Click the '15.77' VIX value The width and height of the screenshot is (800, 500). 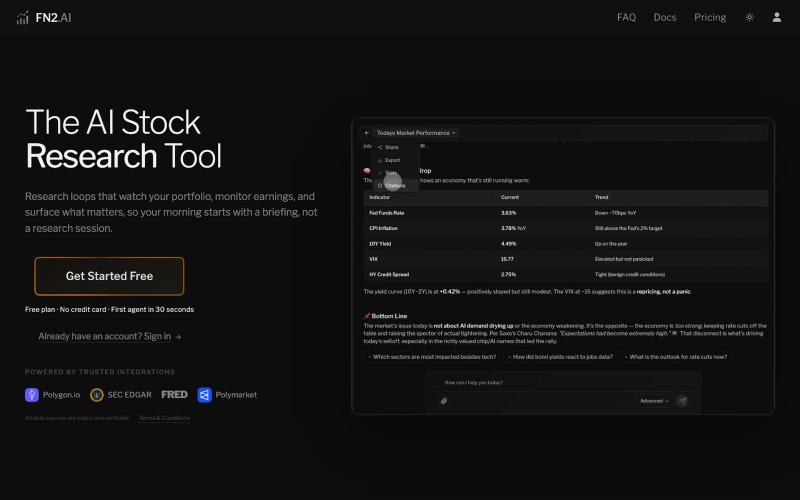(x=507, y=259)
